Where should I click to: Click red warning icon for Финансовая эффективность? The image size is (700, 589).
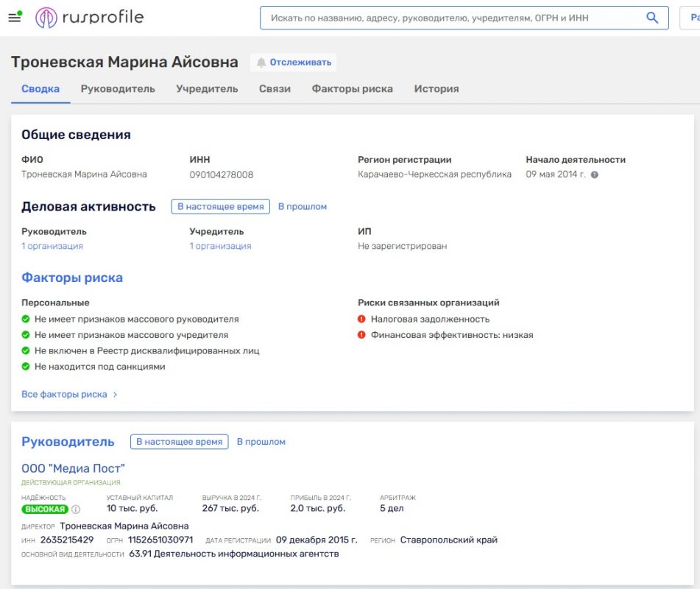pos(361,335)
